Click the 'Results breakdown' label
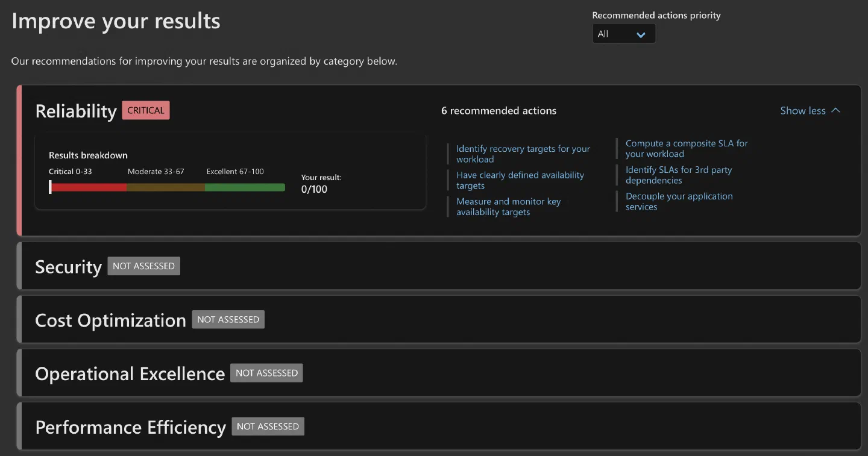This screenshot has width=868, height=456. pyautogui.click(x=88, y=155)
